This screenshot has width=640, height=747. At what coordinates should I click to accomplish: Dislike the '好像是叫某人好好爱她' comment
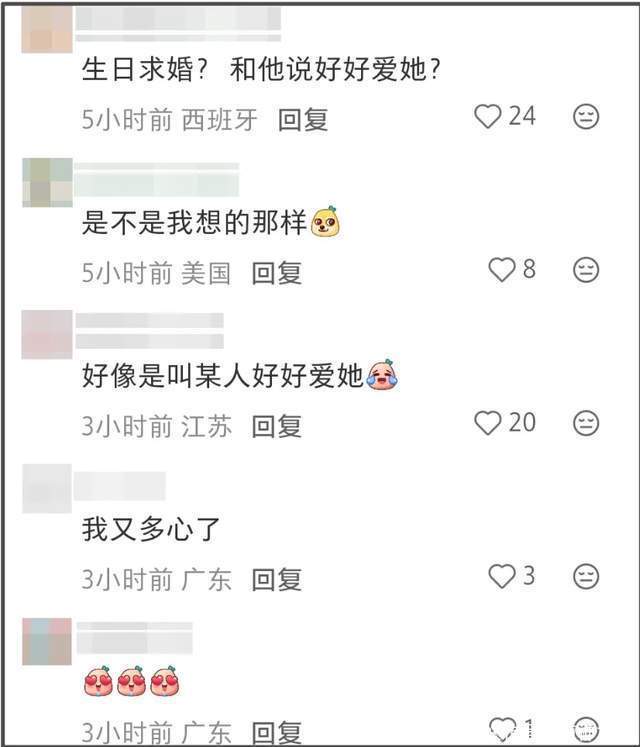tap(586, 423)
